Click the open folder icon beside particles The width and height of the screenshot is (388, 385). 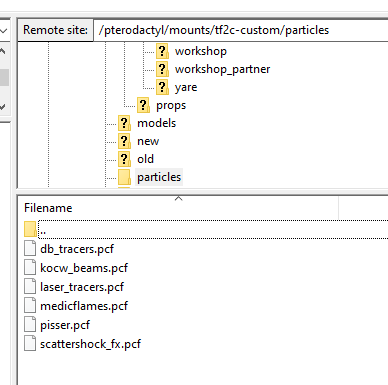124,177
